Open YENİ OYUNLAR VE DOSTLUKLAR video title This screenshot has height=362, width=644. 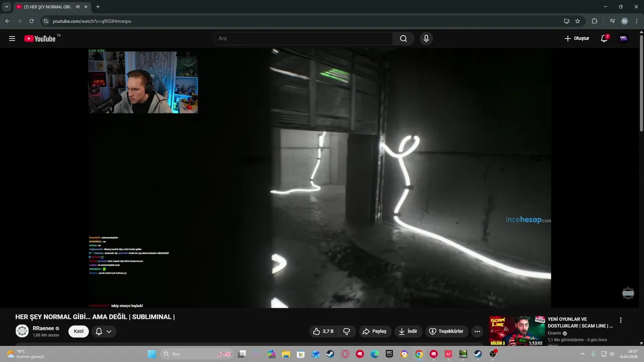pyautogui.click(x=580, y=322)
